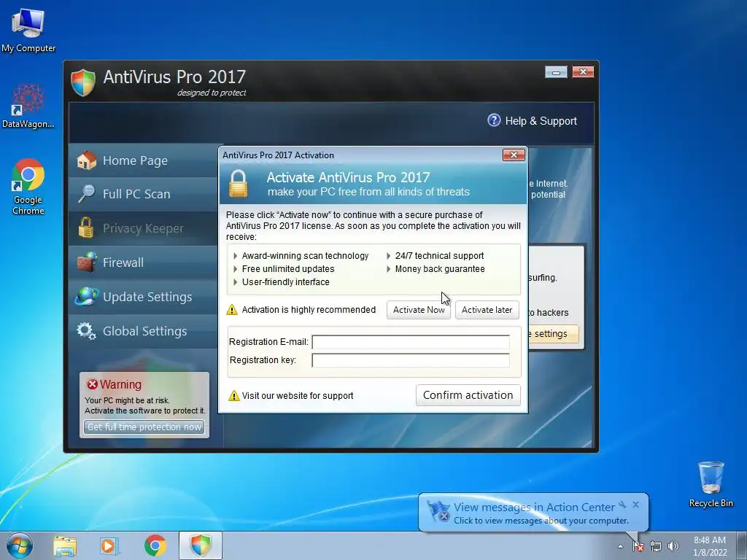Open the Windows Start orb
Image resolution: width=747 pixels, height=560 pixels.
click(20, 545)
